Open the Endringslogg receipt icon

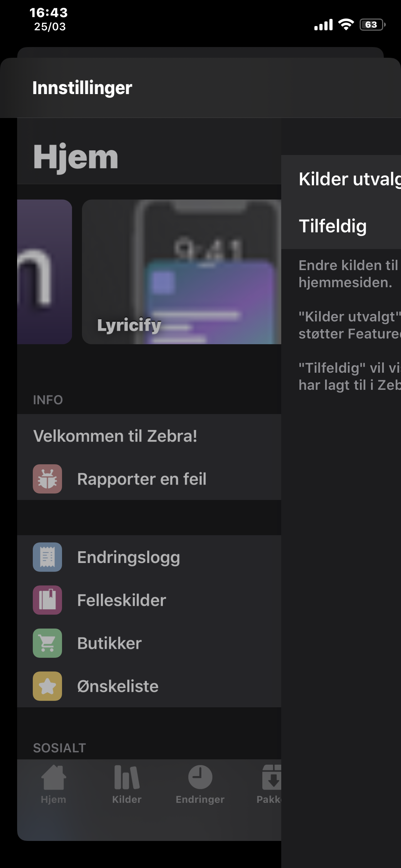(x=47, y=557)
